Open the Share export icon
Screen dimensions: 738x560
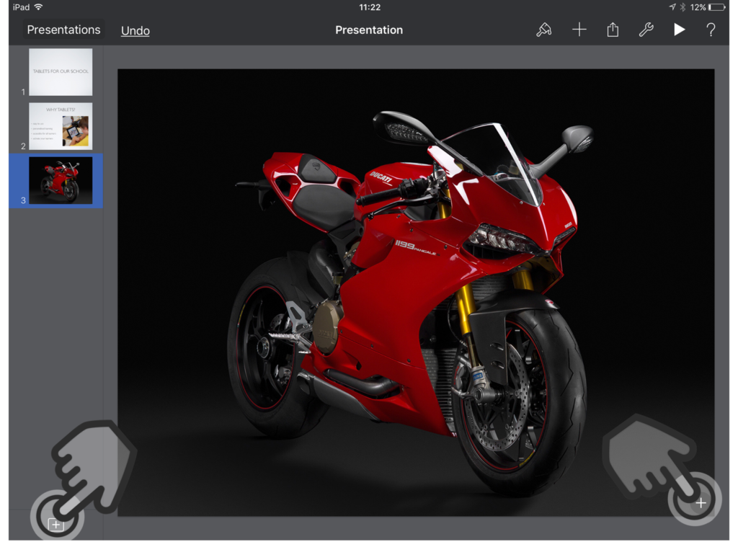(613, 30)
